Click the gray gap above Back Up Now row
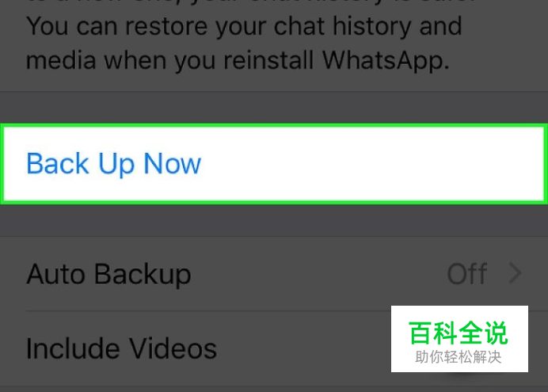Screen dimensions: 548x392 (x=274, y=108)
